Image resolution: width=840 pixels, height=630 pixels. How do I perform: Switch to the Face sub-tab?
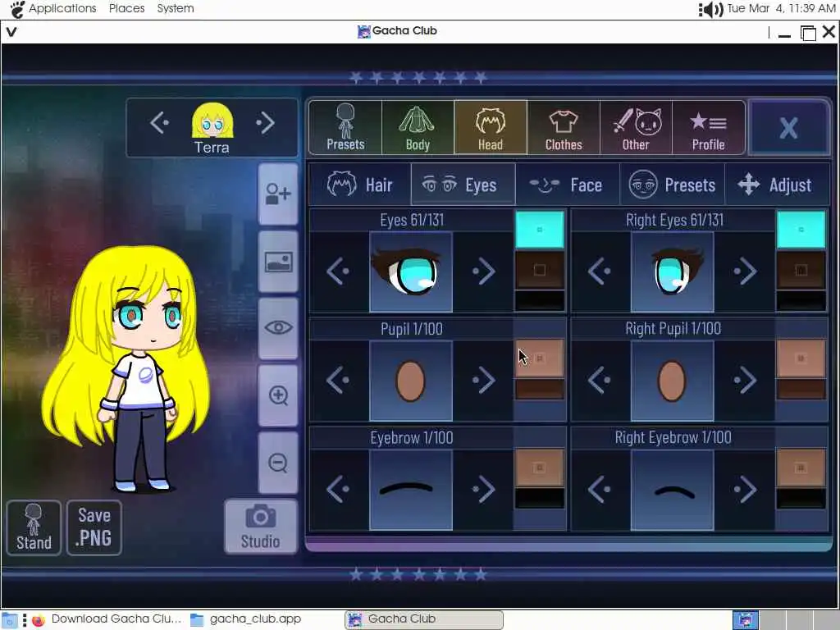coord(568,185)
